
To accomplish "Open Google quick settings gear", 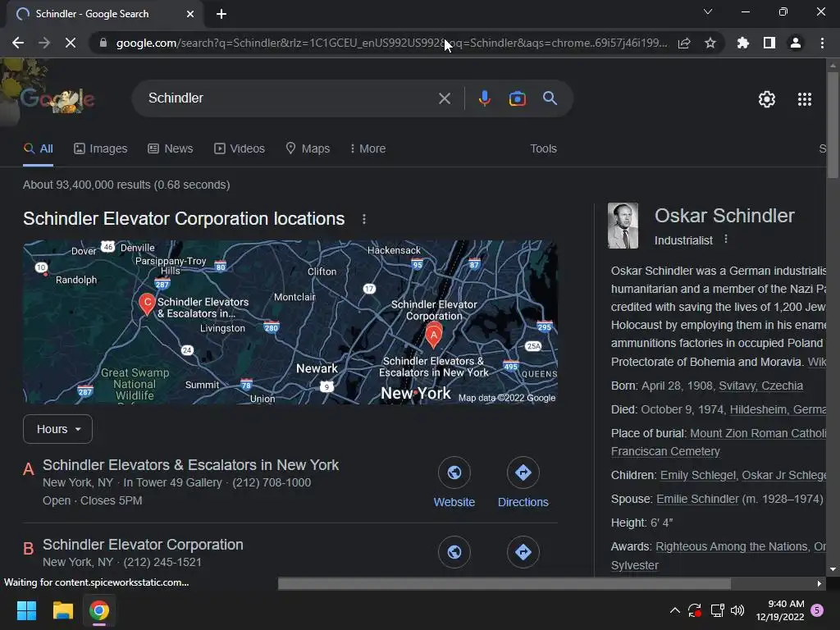I will pyautogui.click(x=767, y=99).
